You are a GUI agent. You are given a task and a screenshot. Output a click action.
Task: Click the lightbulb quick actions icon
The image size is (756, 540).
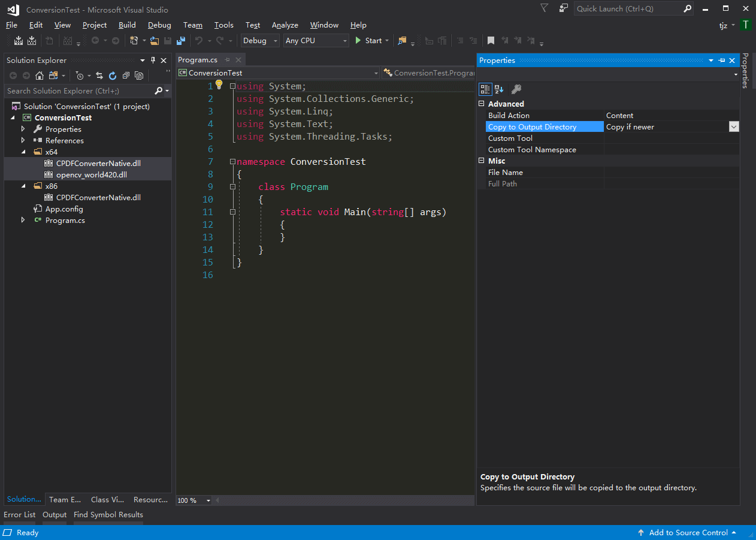click(219, 85)
